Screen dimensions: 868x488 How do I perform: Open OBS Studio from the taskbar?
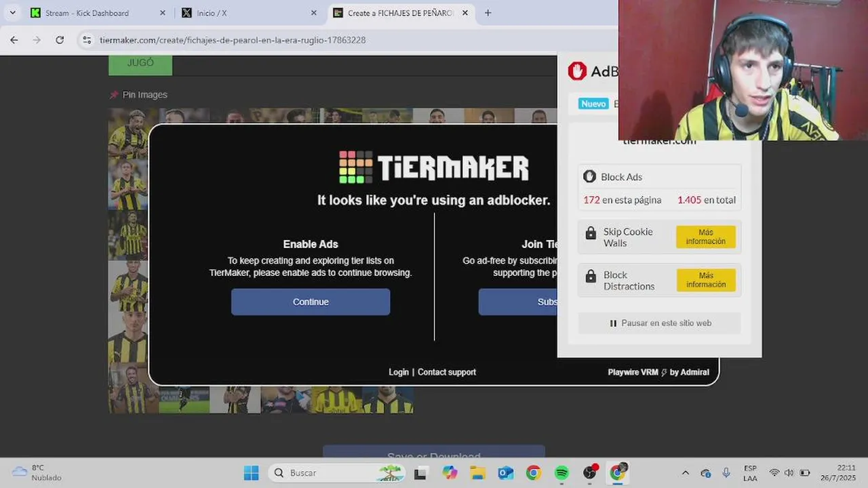pyautogui.click(x=590, y=472)
